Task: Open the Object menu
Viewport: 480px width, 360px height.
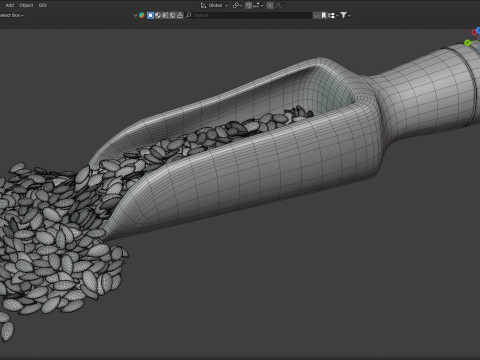Action: 26,5
